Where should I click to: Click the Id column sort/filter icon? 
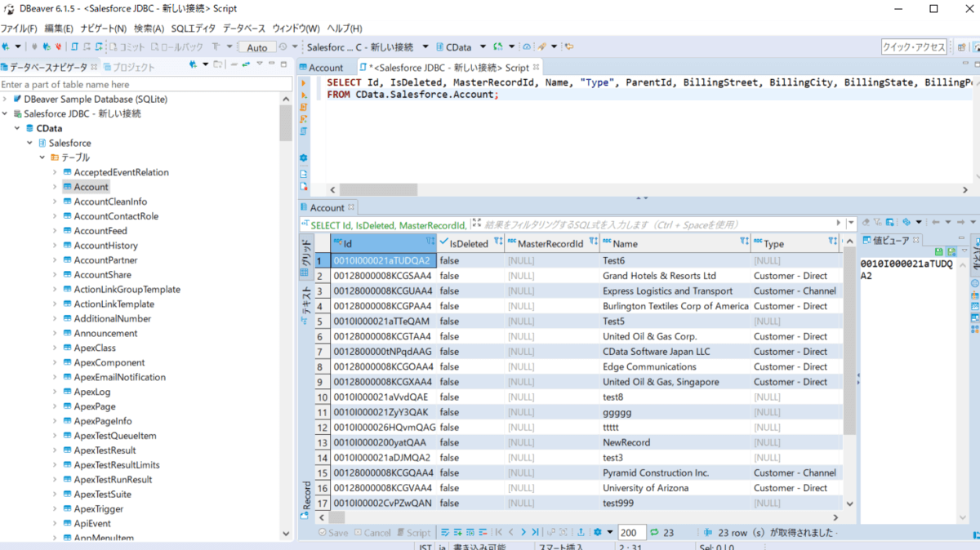point(430,242)
